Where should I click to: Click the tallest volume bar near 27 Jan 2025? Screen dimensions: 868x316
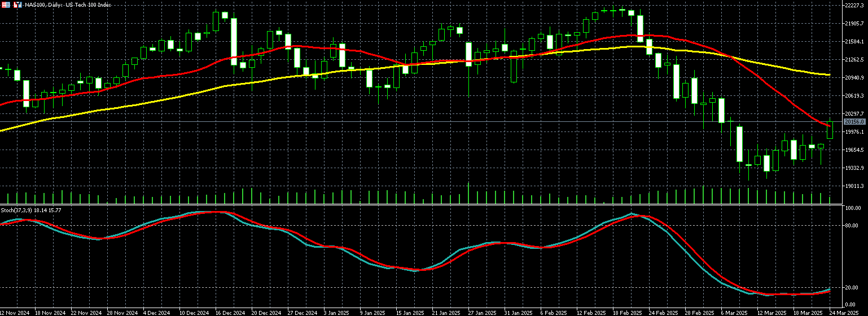tap(468, 194)
